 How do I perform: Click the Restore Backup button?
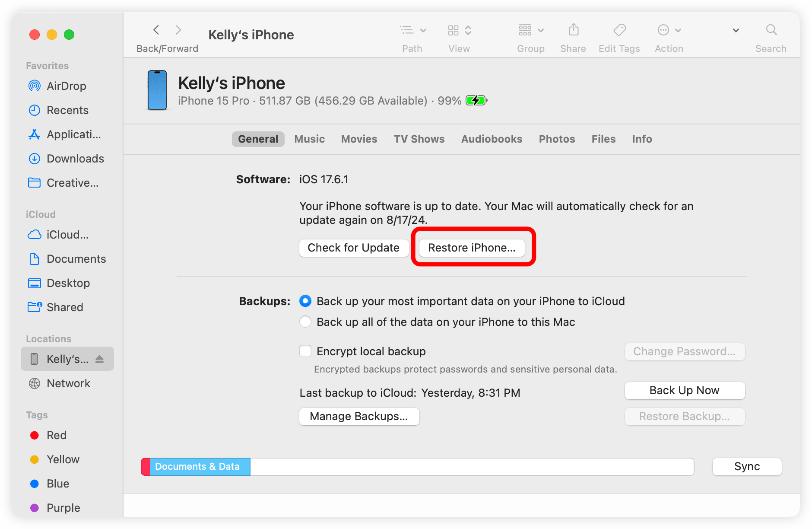(x=685, y=416)
